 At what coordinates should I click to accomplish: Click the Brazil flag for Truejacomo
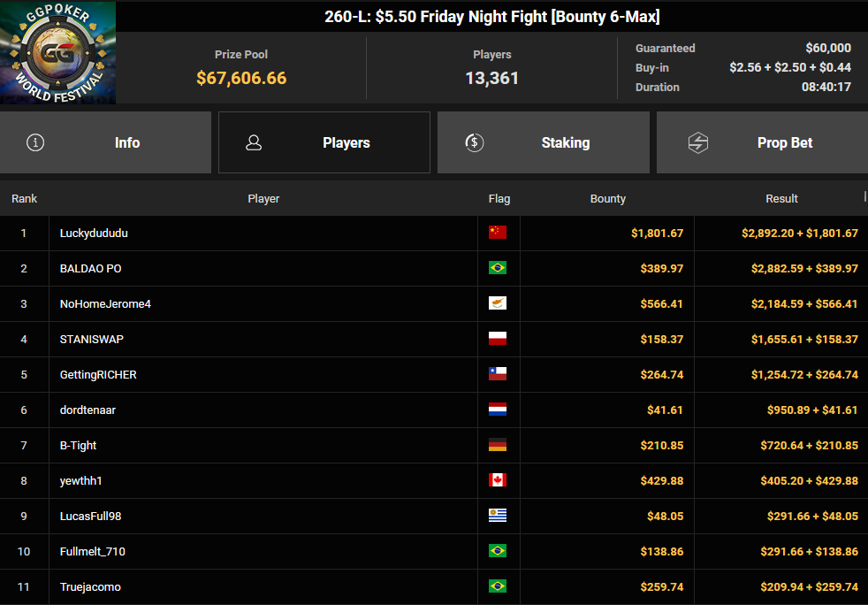498,586
